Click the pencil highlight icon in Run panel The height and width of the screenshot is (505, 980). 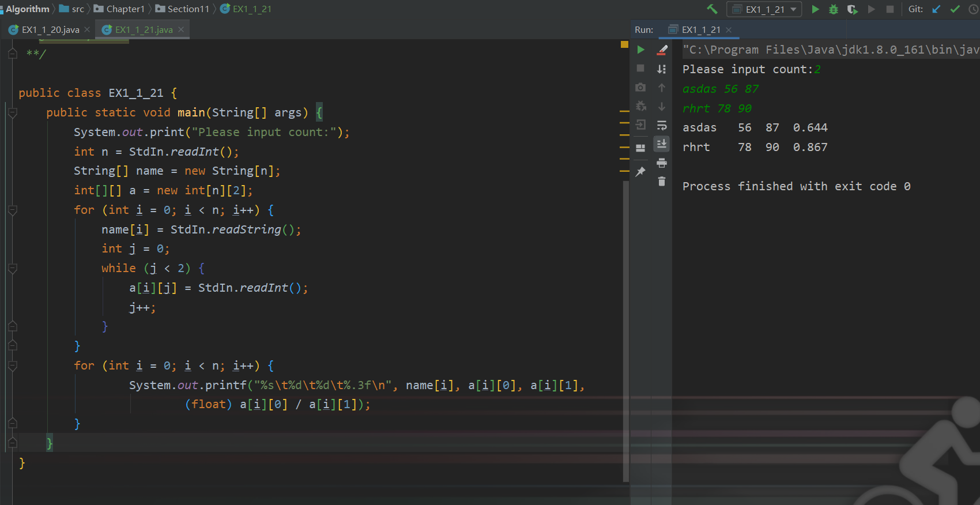[x=662, y=50]
